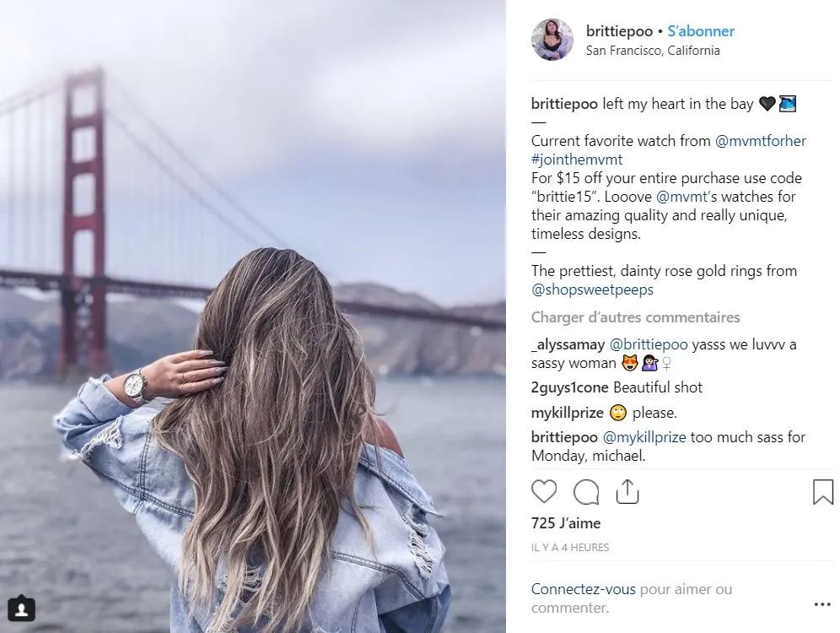Open comments via the speech bubble icon
Viewport: 840px width, 633px height.
[x=586, y=491]
